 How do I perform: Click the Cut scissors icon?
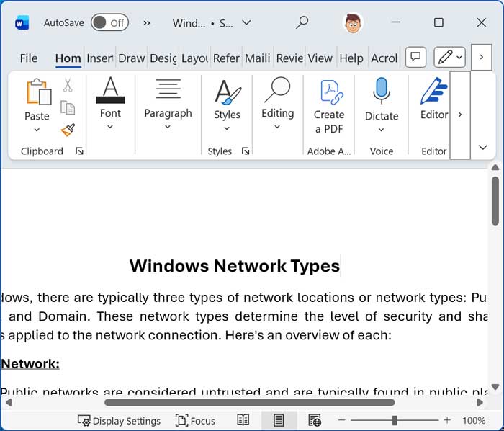(x=68, y=85)
